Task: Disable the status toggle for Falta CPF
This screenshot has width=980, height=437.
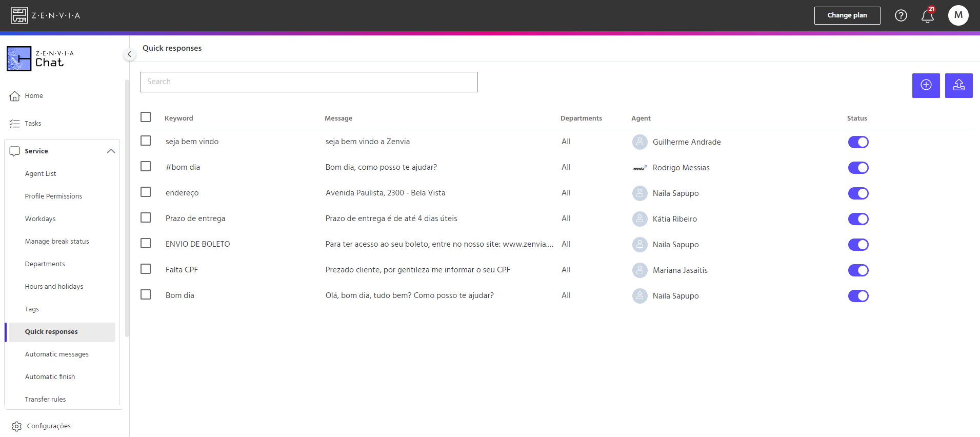Action: (x=858, y=270)
